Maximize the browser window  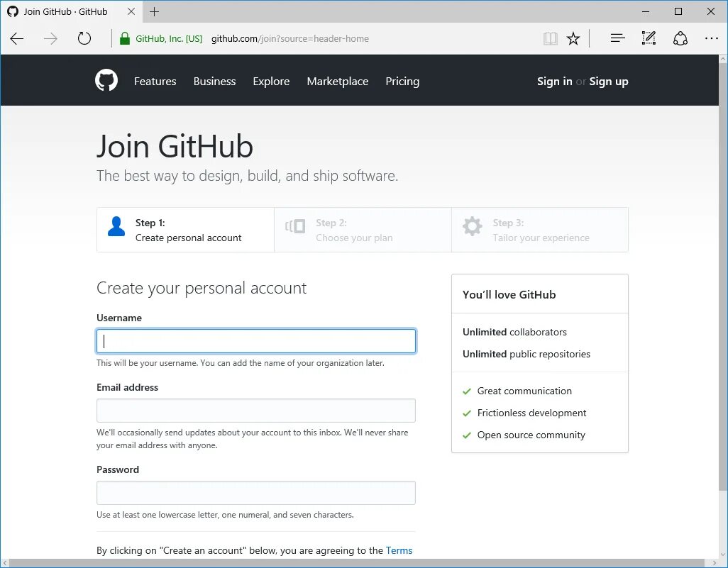[x=678, y=11]
